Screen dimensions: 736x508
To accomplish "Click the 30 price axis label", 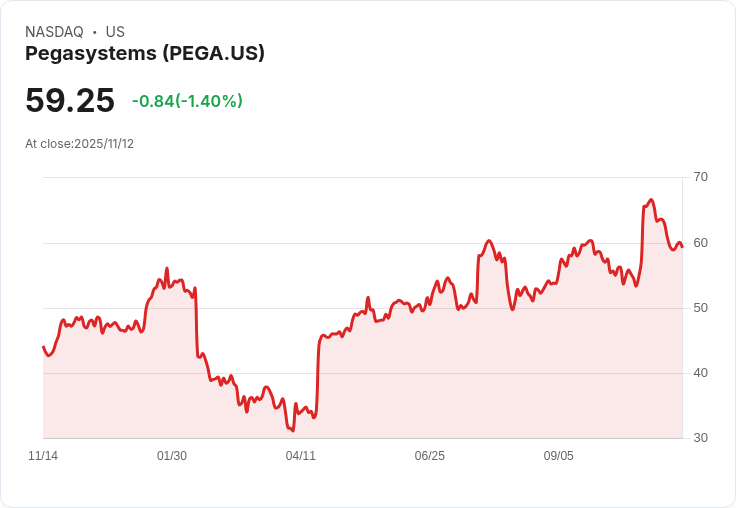I will pyautogui.click(x=700, y=438).
